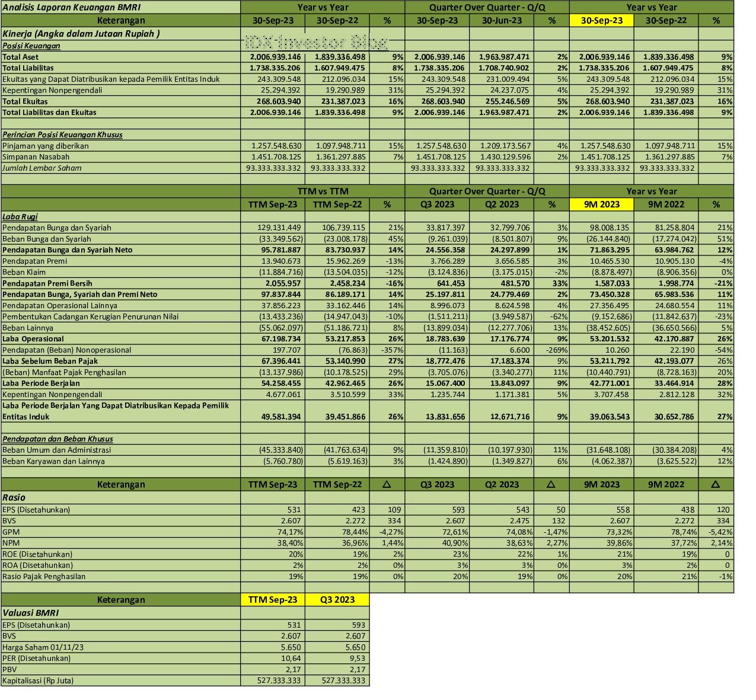Click the 'ROA (Disetahunkan)' row label
The width and height of the screenshot is (756, 700).
(37, 565)
